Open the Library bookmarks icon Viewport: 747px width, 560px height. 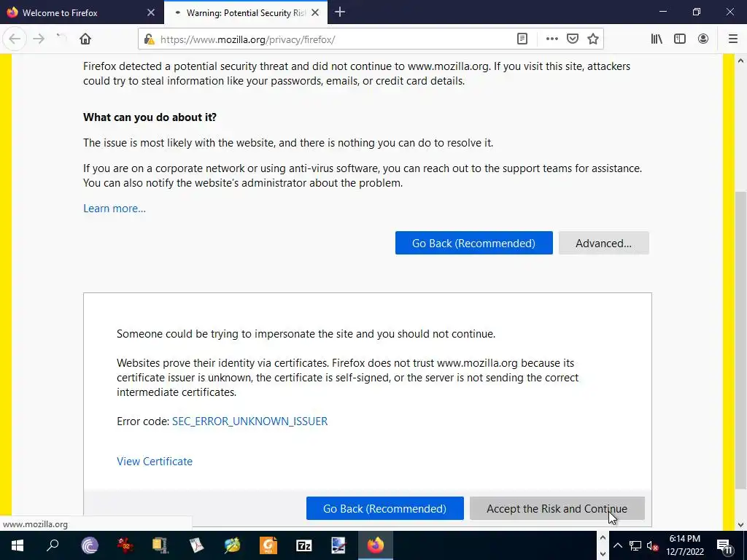point(657,39)
